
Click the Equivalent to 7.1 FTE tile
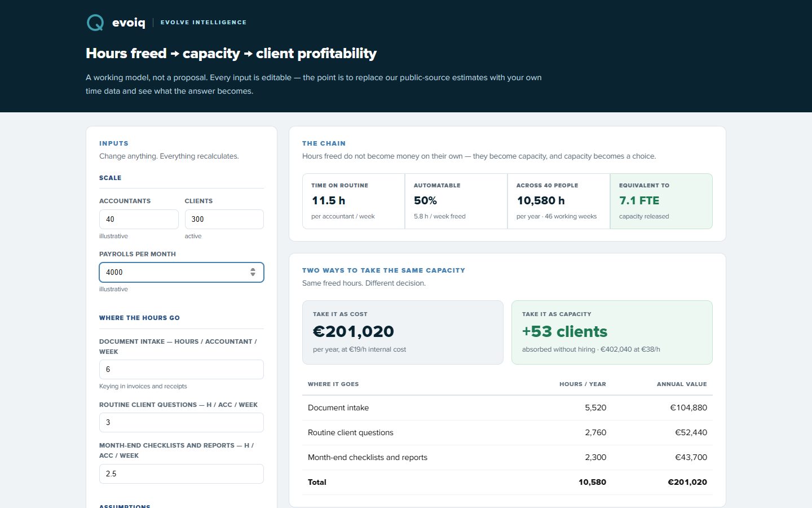(x=661, y=201)
